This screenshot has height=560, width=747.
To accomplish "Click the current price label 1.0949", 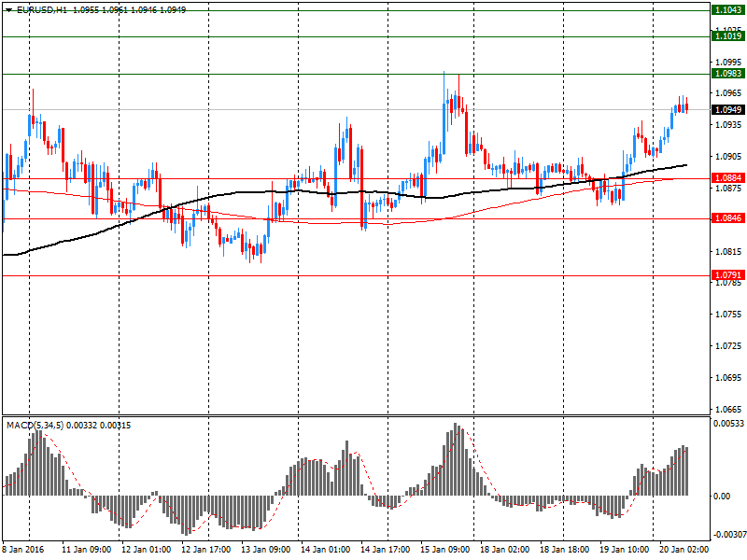I will tap(728, 109).
